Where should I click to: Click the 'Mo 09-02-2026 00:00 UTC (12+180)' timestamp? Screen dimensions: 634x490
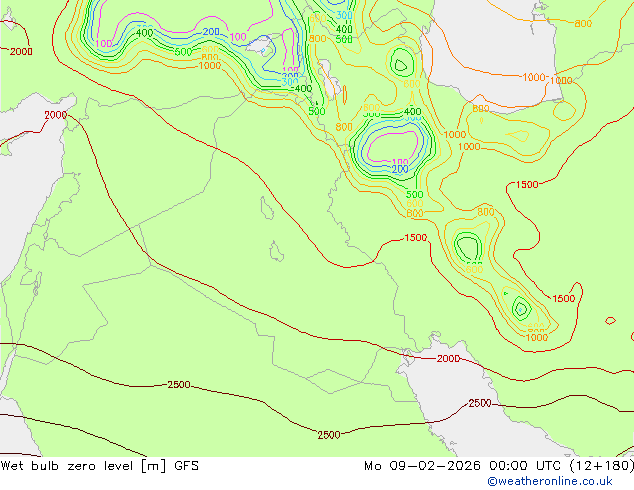click(x=499, y=466)
